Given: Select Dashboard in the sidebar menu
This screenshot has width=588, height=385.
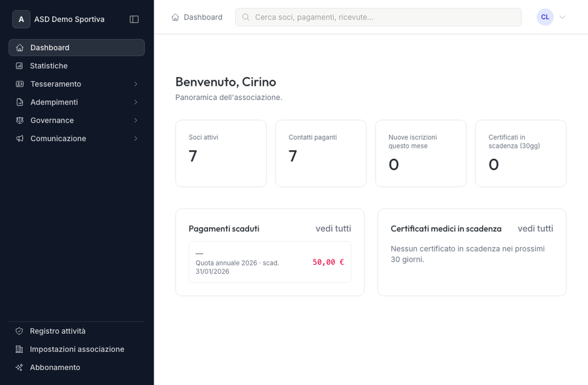Looking at the screenshot, I should click(49, 47).
